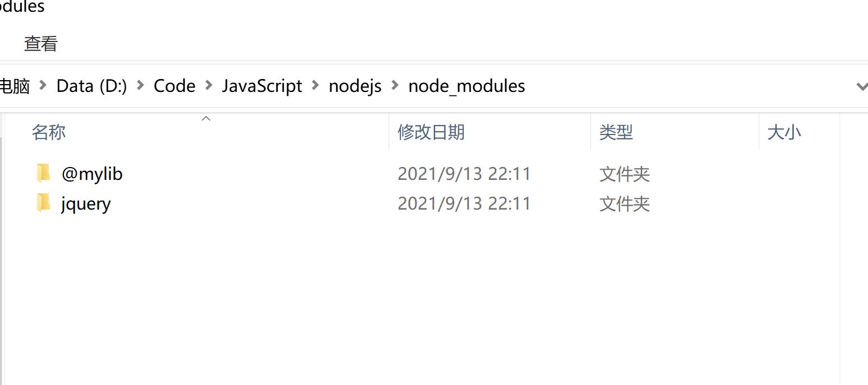Screen dimensions: 868x385
Task: Navigate to Data (D:) in breadcrumb
Action: tap(92, 86)
